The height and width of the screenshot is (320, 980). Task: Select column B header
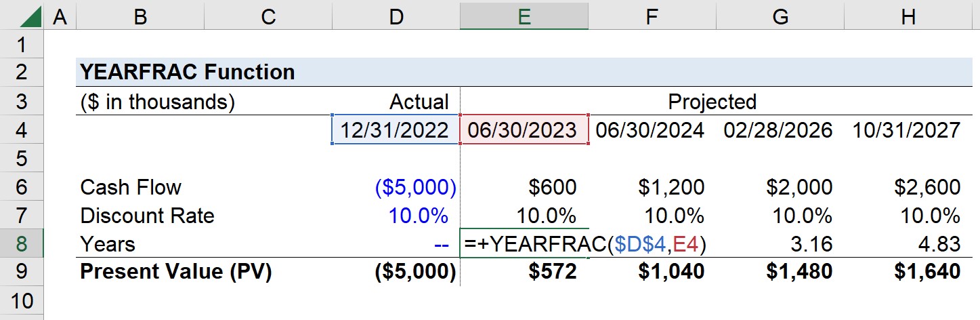[140, 16]
